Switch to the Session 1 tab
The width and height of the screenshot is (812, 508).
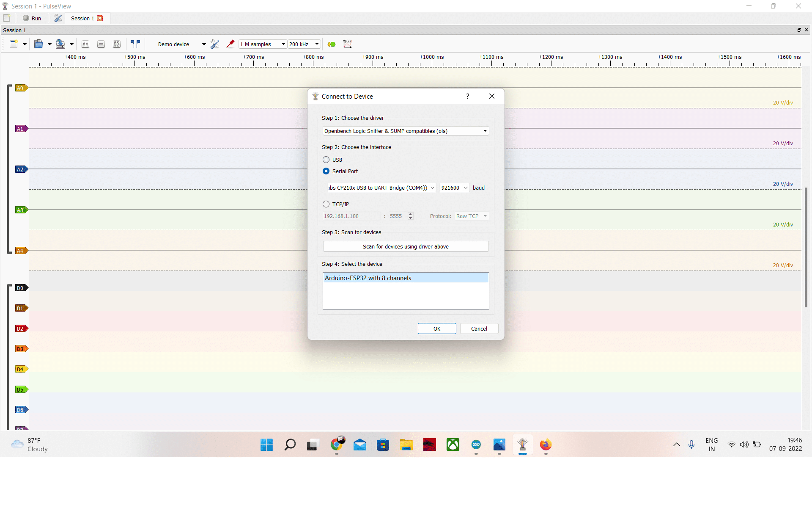(x=82, y=18)
